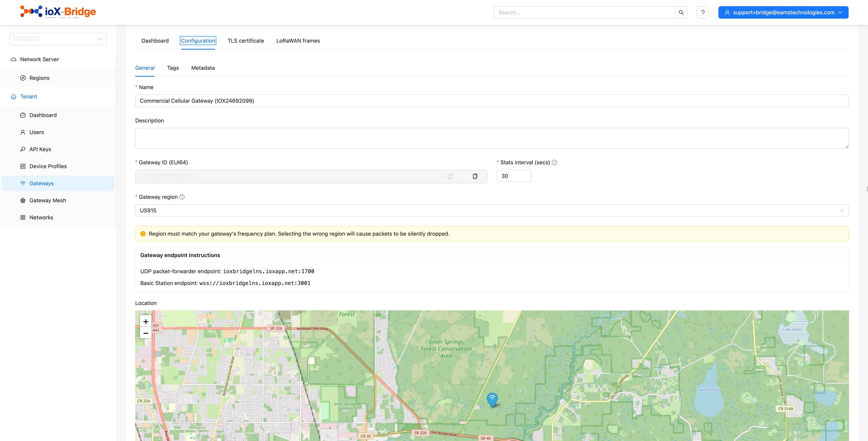Open the user account dropdown menu
The width and height of the screenshot is (868, 441).
tap(783, 12)
